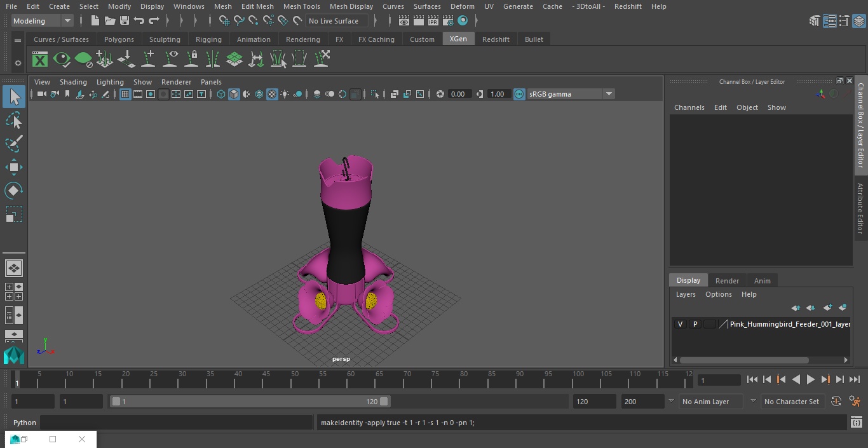Click the Play forwards button
The height and width of the screenshot is (448, 868).
pos(811,379)
